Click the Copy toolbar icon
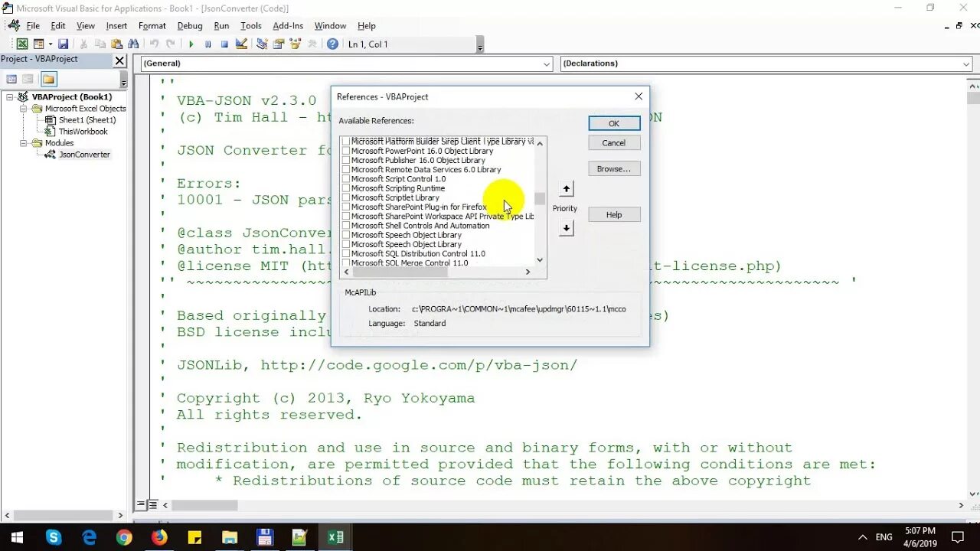The width and height of the screenshot is (980, 551). coord(100,44)
